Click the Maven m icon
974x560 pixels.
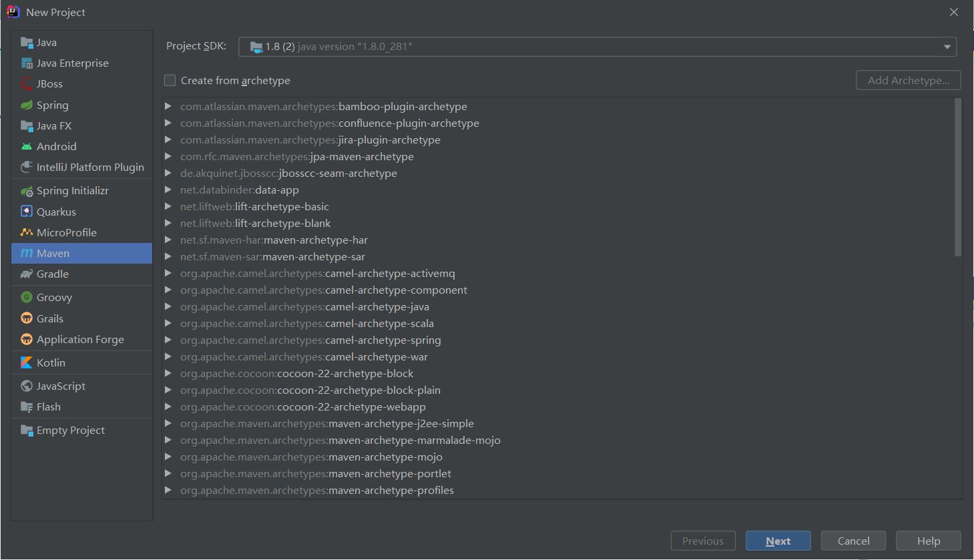pos(27,254)
